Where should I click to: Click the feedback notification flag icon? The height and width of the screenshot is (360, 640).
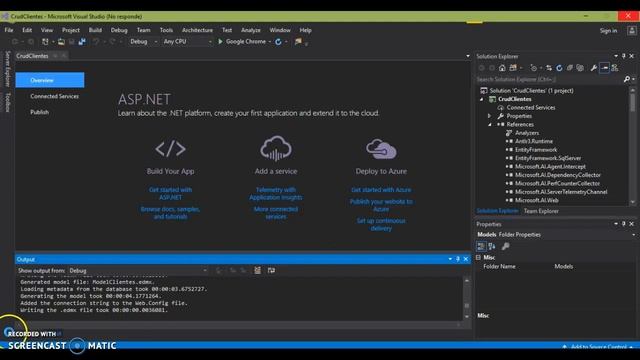pyautogui.click(x=298, y=42)
